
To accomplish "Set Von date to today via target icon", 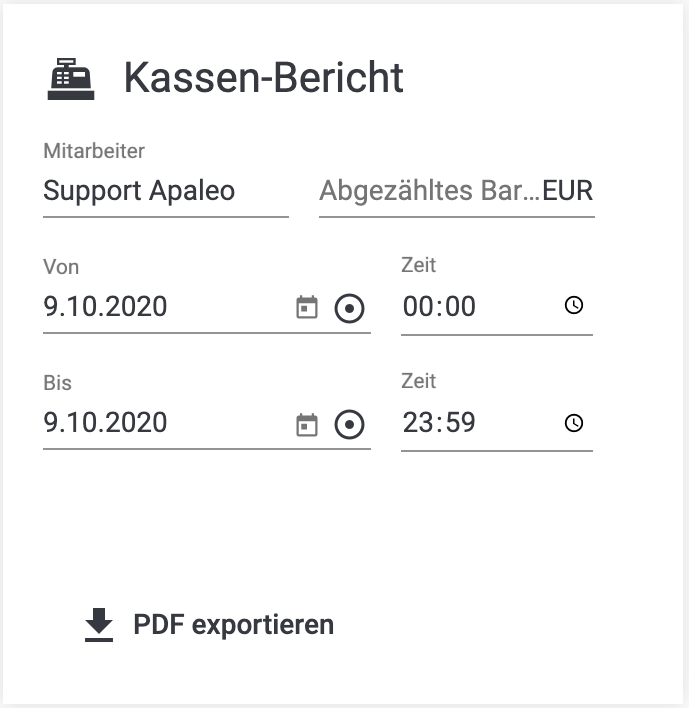I will (349, 308).
